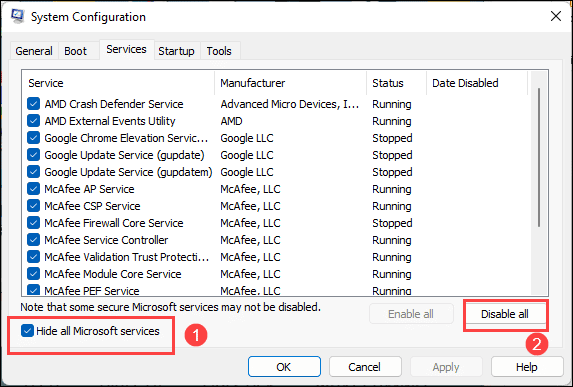The image size is (573, 387).
Task: Click McAfee, LLC cell for McAfee Service Controller
Action: coord(250,240)
